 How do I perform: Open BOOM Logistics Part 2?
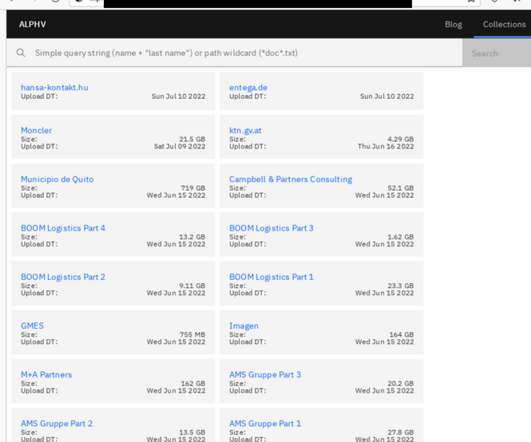[63, 277]
